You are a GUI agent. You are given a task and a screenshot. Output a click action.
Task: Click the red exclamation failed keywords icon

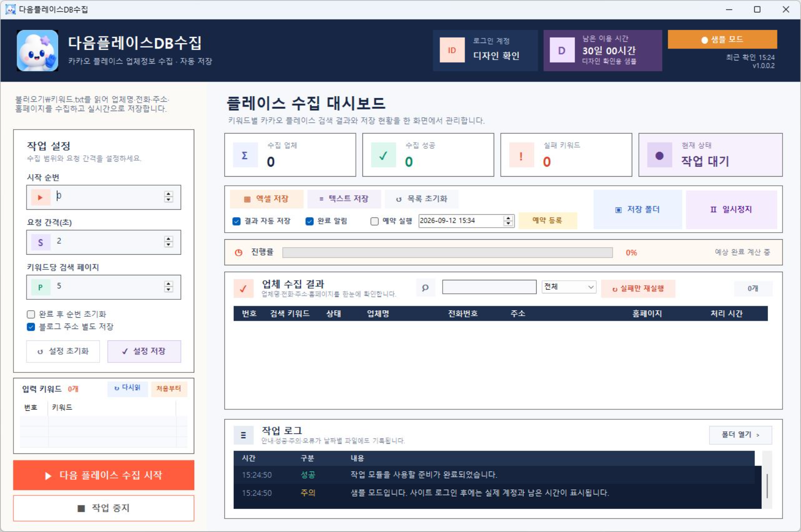click(522, 155)
